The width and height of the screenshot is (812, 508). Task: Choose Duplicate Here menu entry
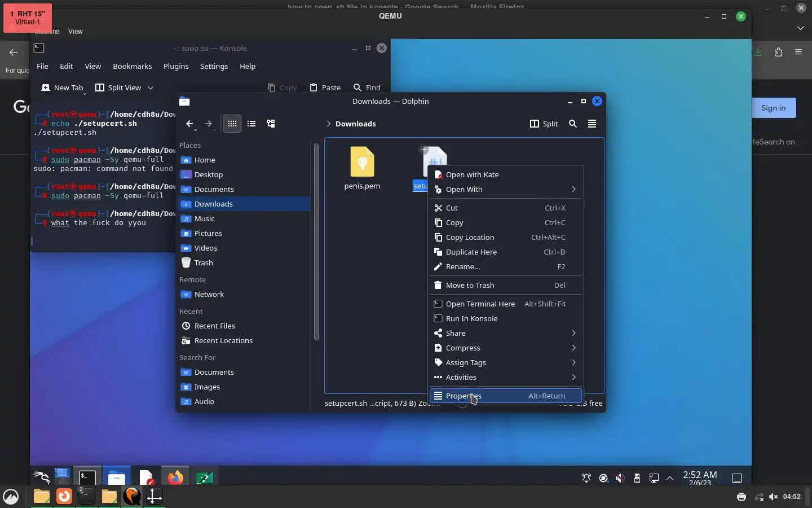(506, 252)
